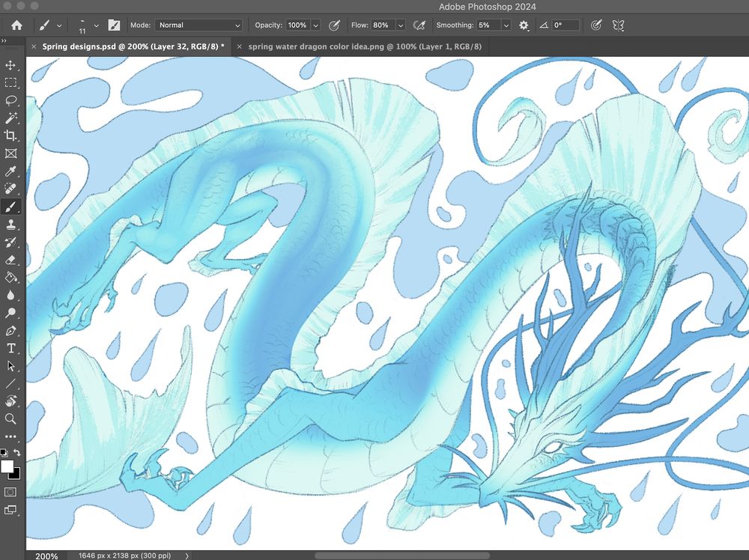749x560 pixels.
Task: Toggle pressure control for Opacity
Action: coord(334,25)
